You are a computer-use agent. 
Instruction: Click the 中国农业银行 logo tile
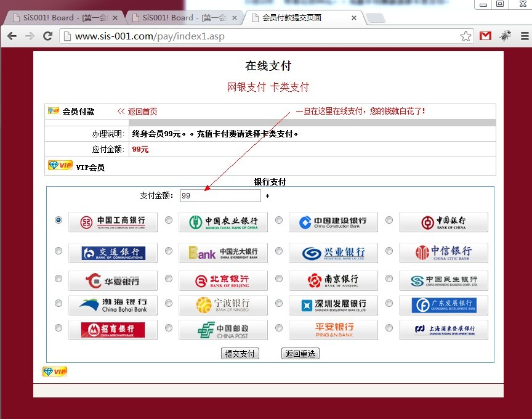tap(224, 222)
